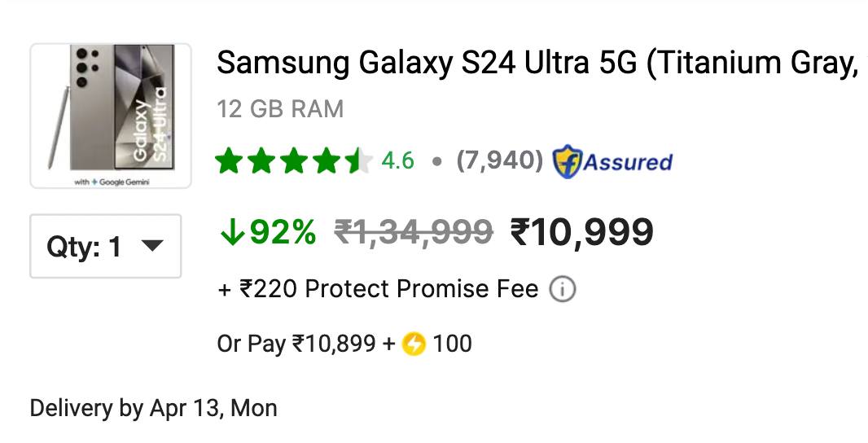Click the Qty dropdown triangle arrow
868x443 pixels.
coord(152,245)
